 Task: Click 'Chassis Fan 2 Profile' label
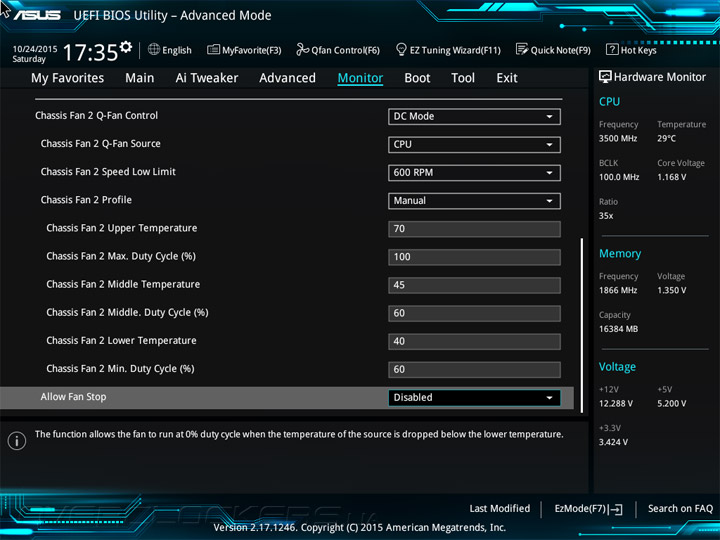pyautogui.click(x=86, y=200)
